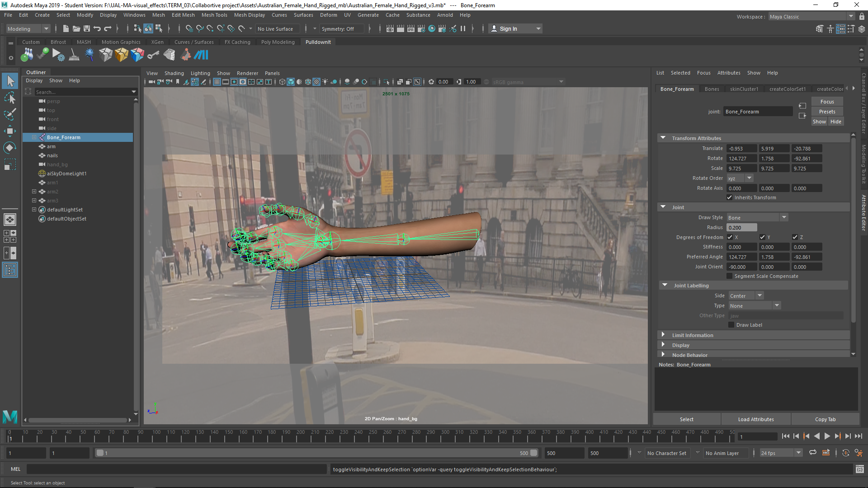
Task: Click the Load Attributes button
Action: [755, 419]
